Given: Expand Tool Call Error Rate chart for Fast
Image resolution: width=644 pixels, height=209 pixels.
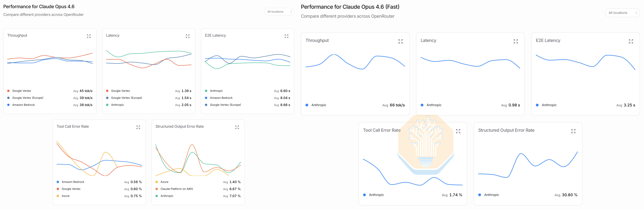Looking at the screenshot, I should (458, 131).
